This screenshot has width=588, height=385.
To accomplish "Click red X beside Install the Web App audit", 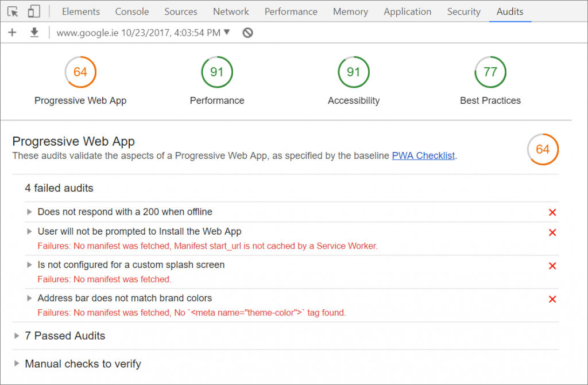I will (x=552, y=232).
